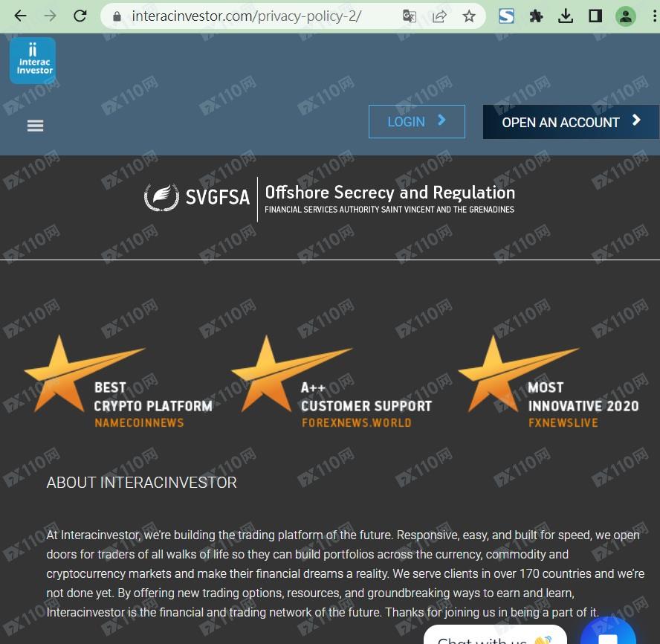
Task: Click the FXNEWSLIVE award source text
Action: 563,423
